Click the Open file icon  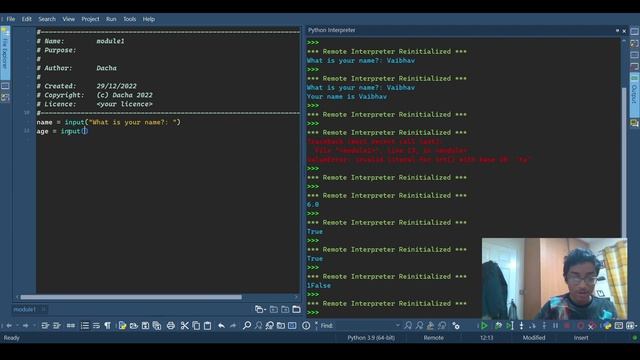click(133, 326)
